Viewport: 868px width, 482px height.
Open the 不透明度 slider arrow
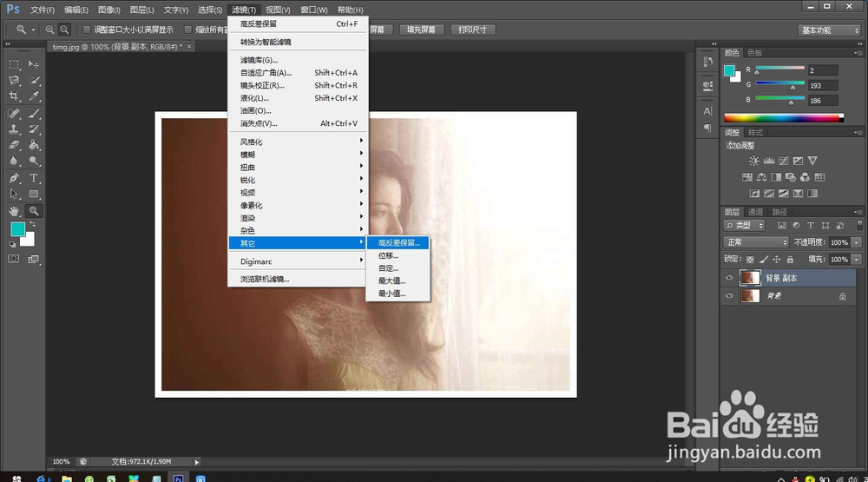click(857, 242)
